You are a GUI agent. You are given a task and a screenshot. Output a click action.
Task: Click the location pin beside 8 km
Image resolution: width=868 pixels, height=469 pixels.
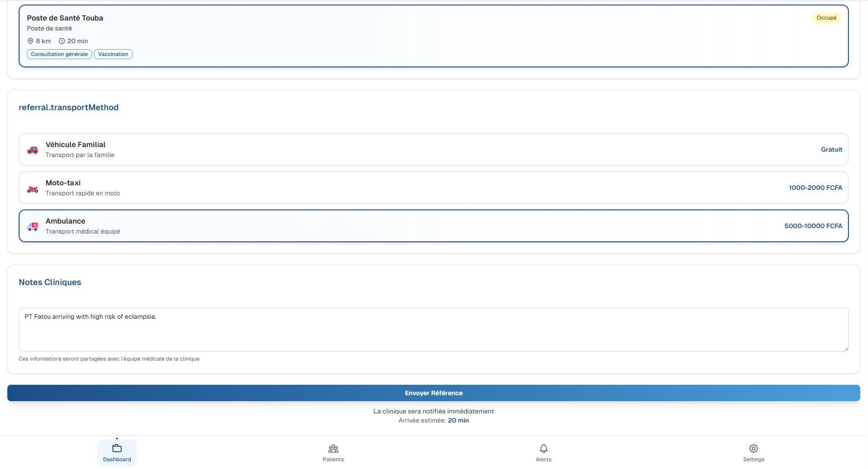click(x=31, y=41)
